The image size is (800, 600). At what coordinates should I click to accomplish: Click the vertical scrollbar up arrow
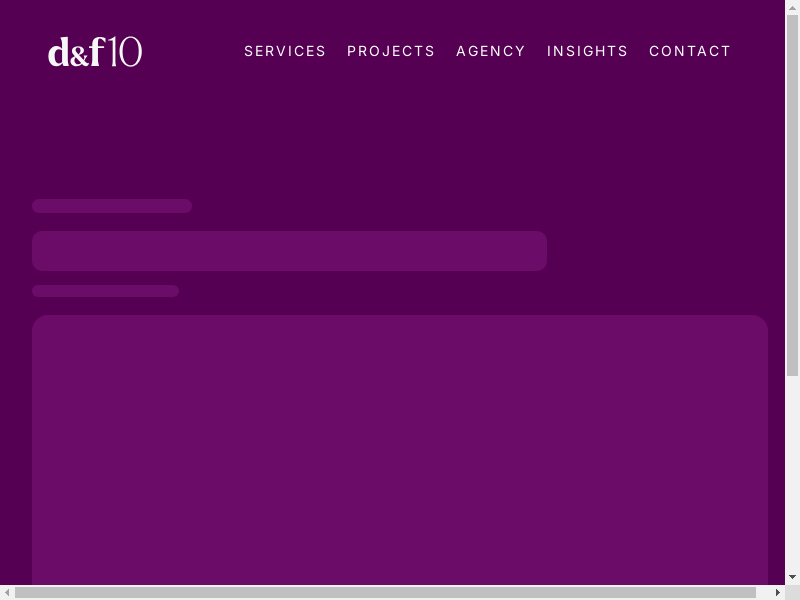tap(792, 8)
